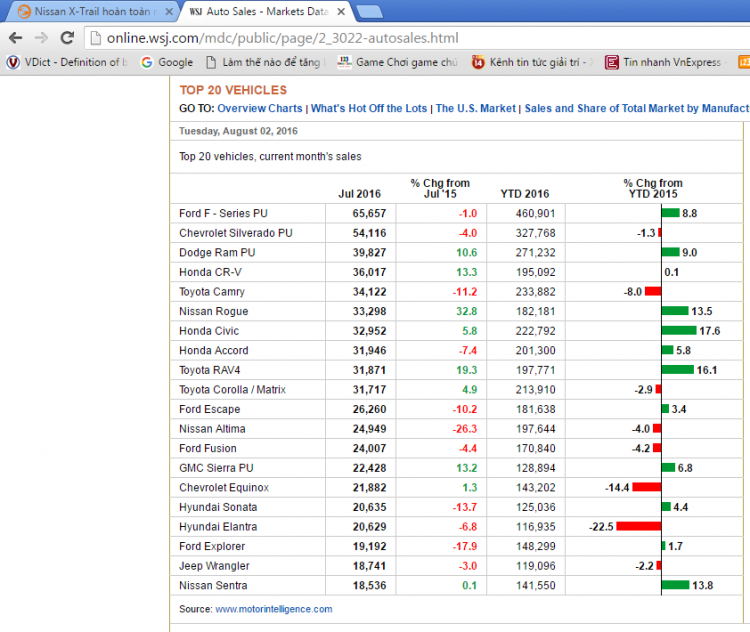Click the Ford Escape row name

pyautogui.click(x=210, y=410)
